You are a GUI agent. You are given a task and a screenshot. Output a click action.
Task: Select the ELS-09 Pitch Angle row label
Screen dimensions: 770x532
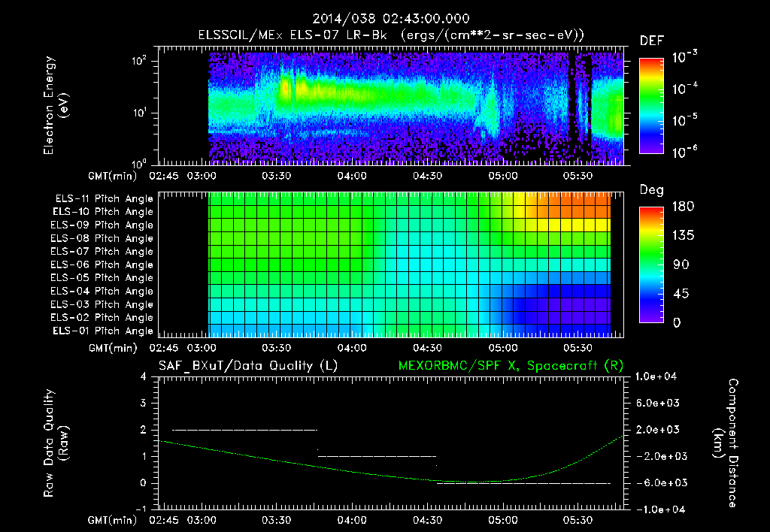point(102,225)
